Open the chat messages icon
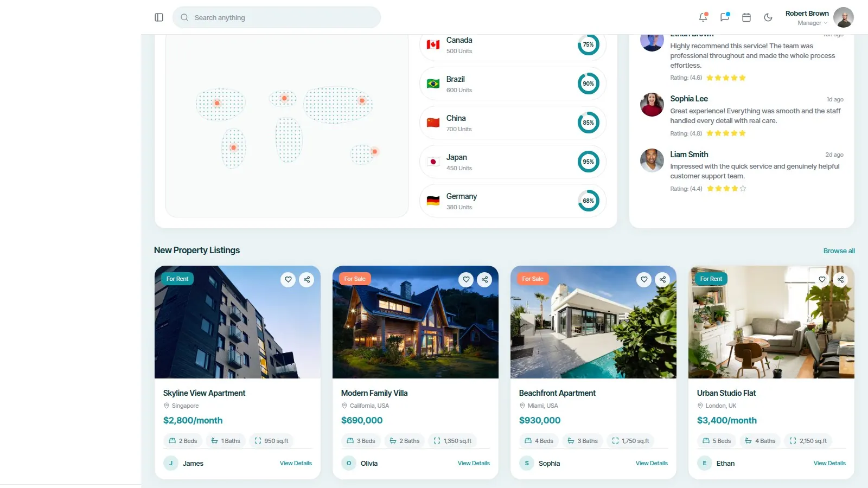This screenshot has width=868, height=488. (725, 17)
